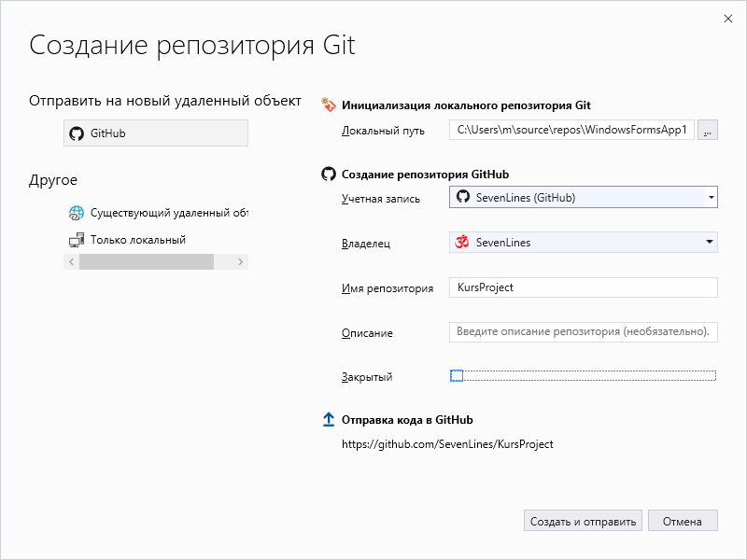Click the repository description field
Viewport: 747px width, 560px height.
tap(583, 332)
